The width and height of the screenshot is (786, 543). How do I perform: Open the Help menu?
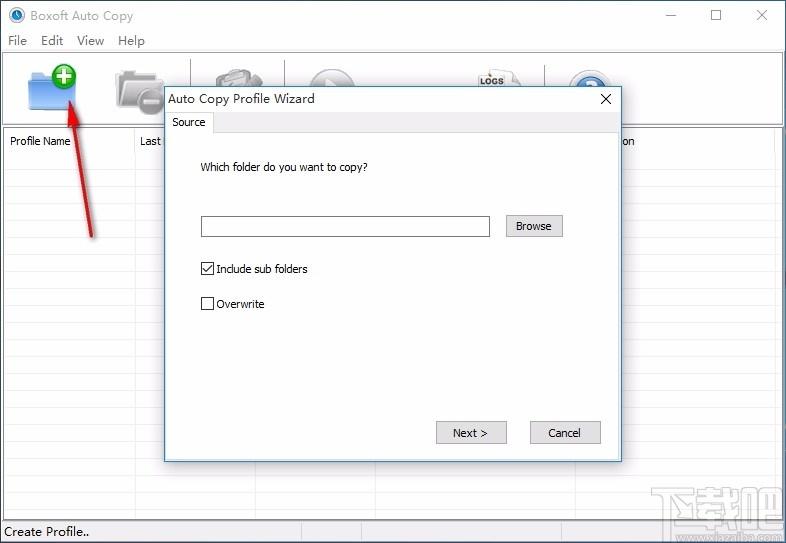click(x=131, y=41)
